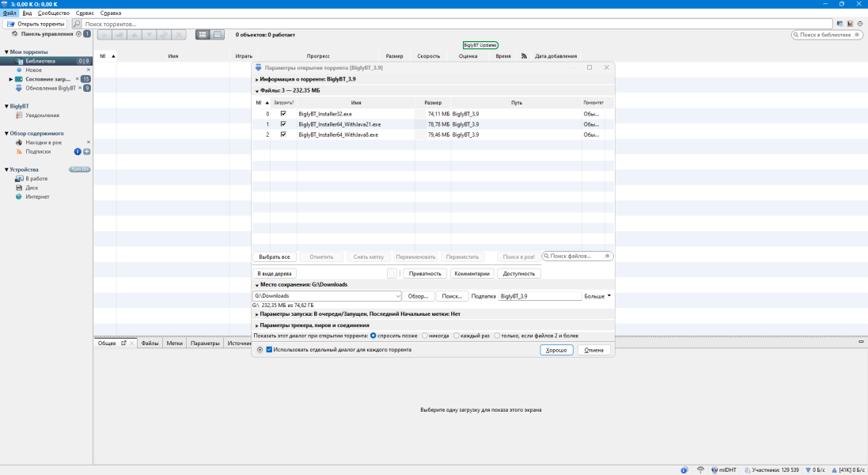Click the gear icon beside Control Panel
This screenshot has width=868, height=475.
pos(78,34)
